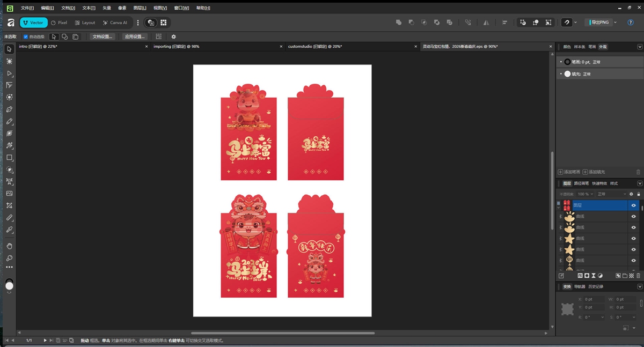
Task: Add a mask layer icon in Layers panel
Action: 587,276
